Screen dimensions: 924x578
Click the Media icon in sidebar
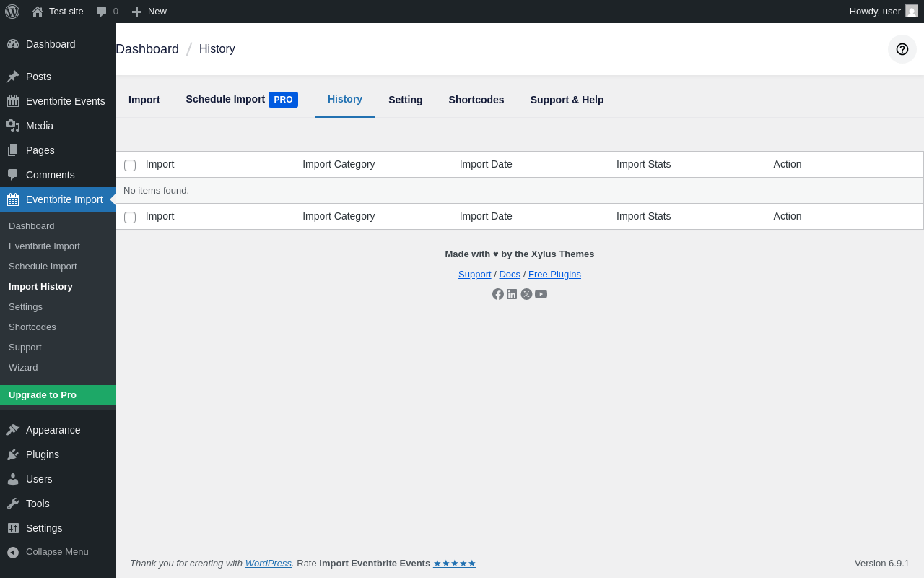click(x=13, y=126)
